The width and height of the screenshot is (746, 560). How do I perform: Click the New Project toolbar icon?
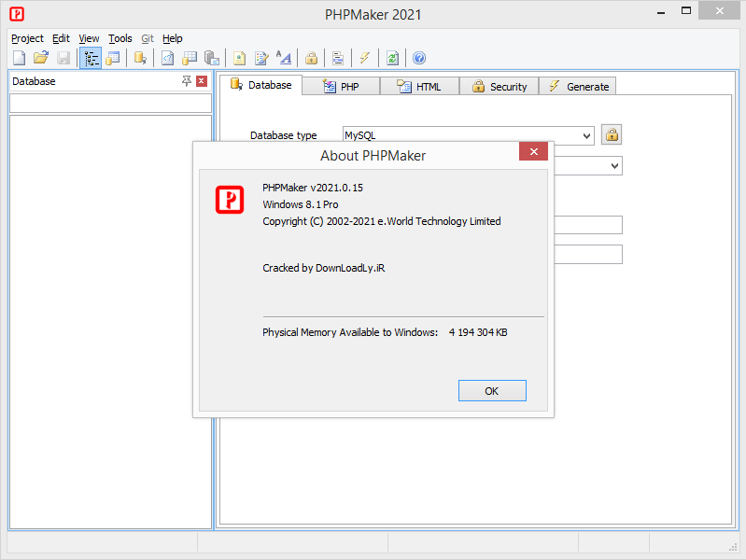pos(19,58)
